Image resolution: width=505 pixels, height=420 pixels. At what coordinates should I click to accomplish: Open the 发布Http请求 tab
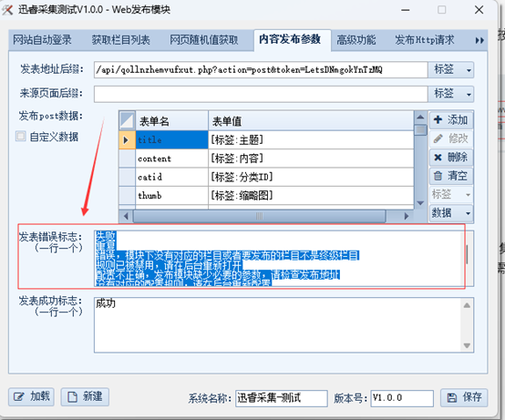[x=425, y=40]
